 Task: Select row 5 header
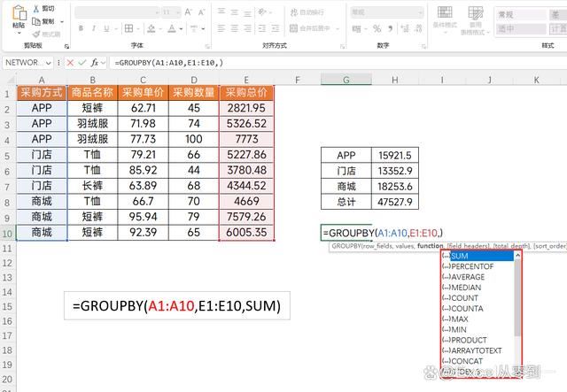[7, 156]
